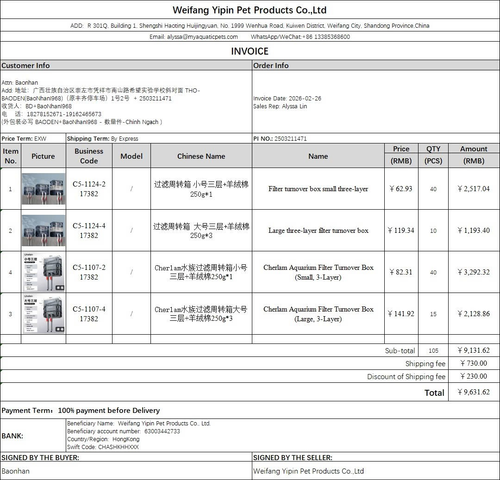Click the Country/Region: HongKong line
The image size is (500, 480).
tap(103, 439)
